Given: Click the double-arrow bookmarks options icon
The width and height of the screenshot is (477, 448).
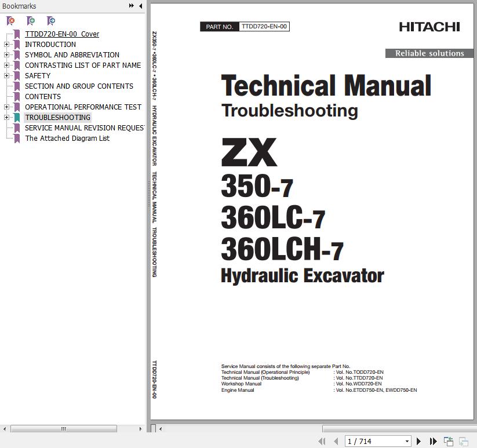Looking at the screenshot, I should pyautogui.click(x=132, y=6).
